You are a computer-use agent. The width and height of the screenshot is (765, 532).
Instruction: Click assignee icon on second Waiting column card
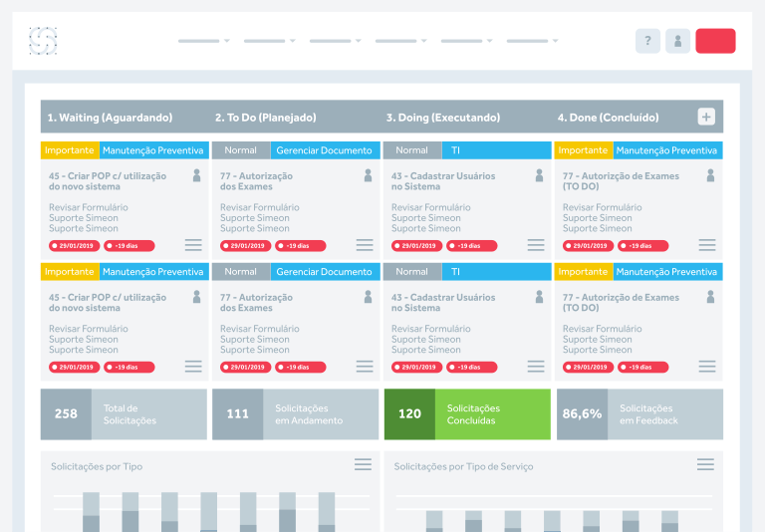click(196, 297)
